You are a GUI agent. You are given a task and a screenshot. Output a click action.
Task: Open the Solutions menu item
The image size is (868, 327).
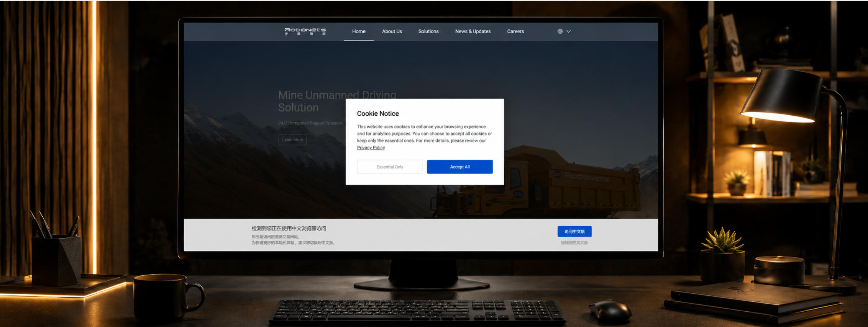tap(428, 31)
